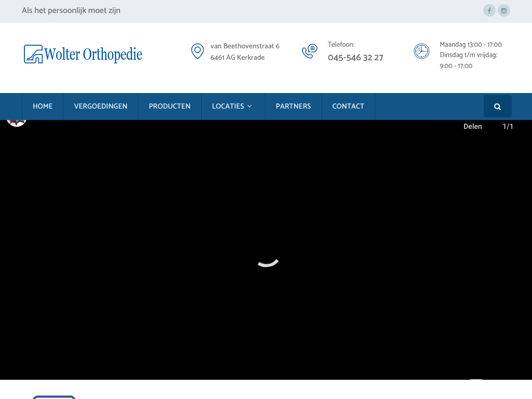
Task: Open the 1/1 video playlist counter
Action: click(x=508, y=126)
